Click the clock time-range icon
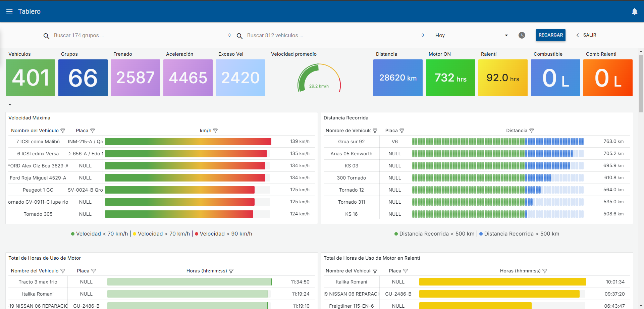Viewport: 644px width, 309px height. (522, 35)
